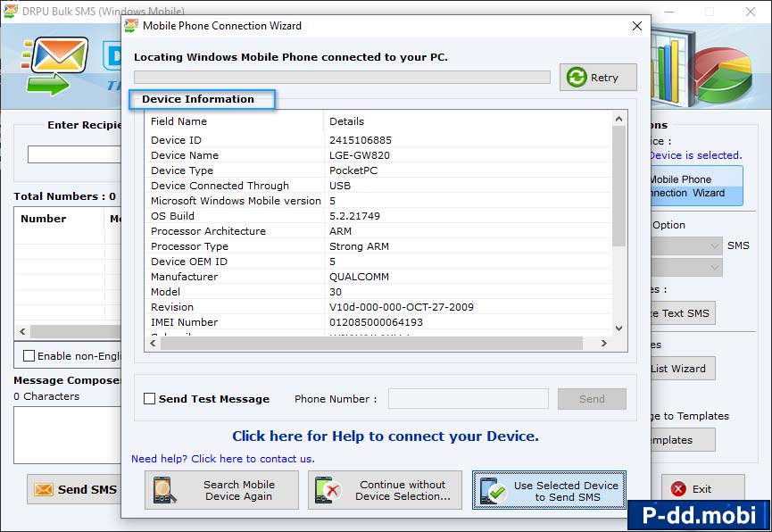Click the Use Selected Device checkmark phone icon
This screenshot has width=772, height=532.
point(493,491)
